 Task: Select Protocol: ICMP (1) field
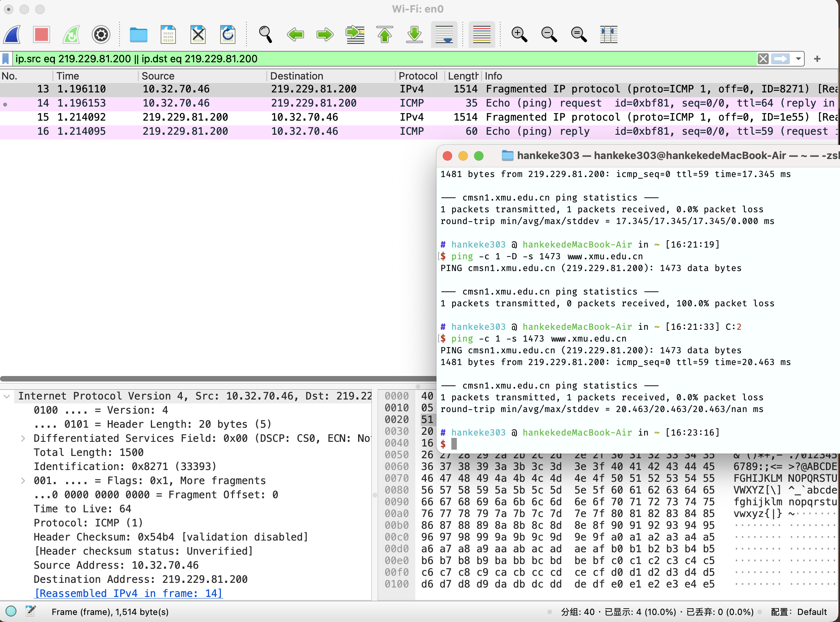coord(88,523)
